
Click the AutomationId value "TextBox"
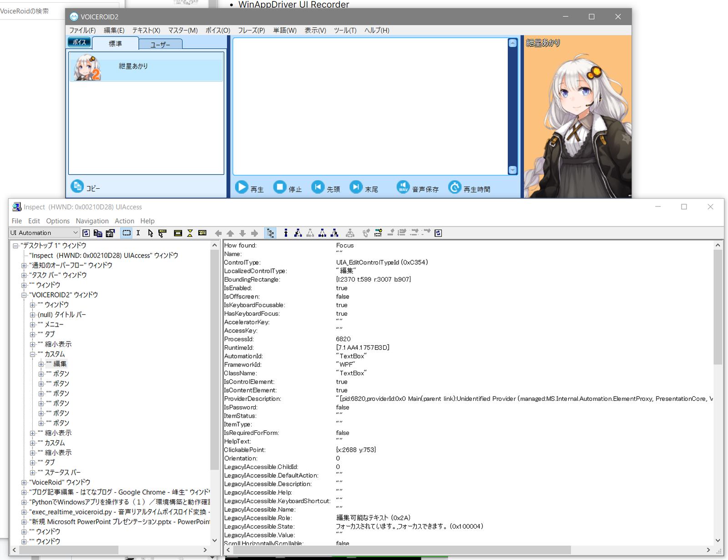[351, 356]
